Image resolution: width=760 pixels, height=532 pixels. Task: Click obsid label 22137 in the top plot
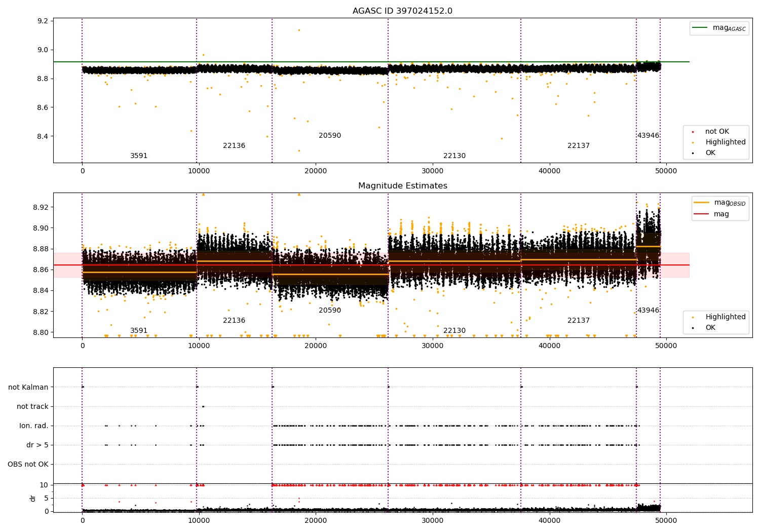(x=579, y=146)
